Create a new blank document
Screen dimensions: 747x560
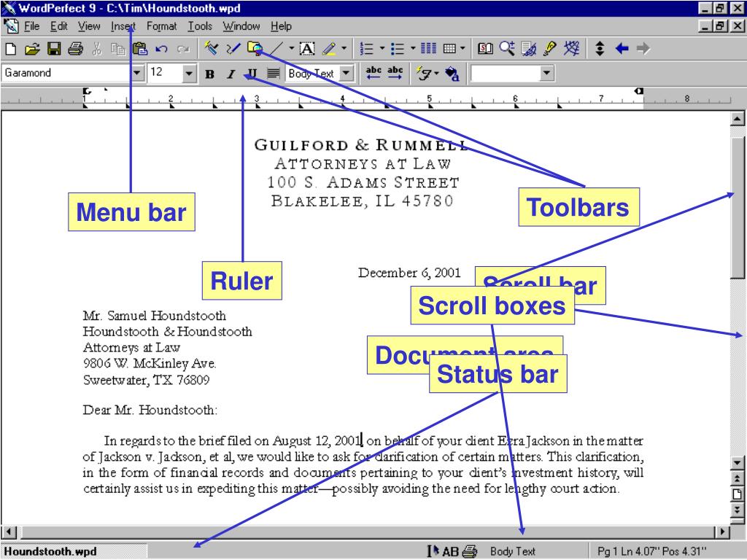[x=10, y=49]
